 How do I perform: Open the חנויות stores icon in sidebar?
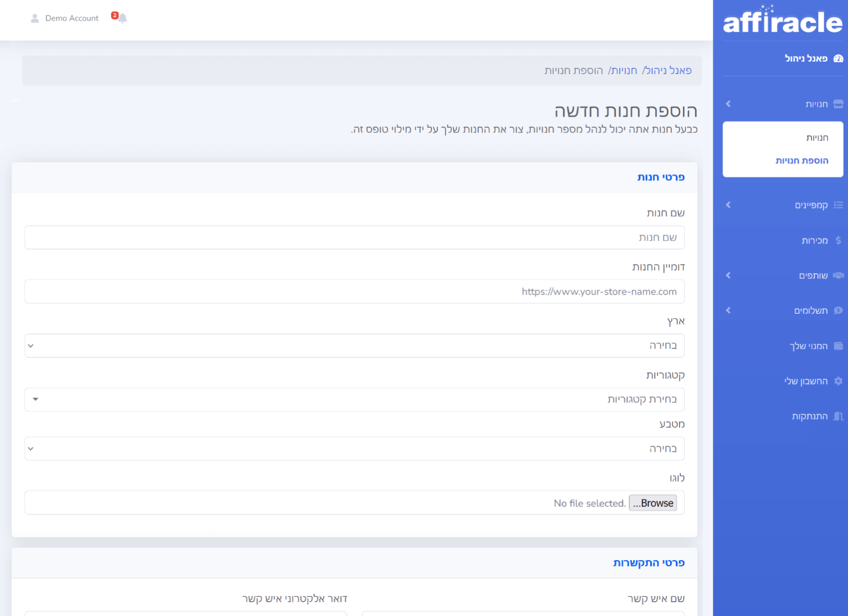point(838,103)
